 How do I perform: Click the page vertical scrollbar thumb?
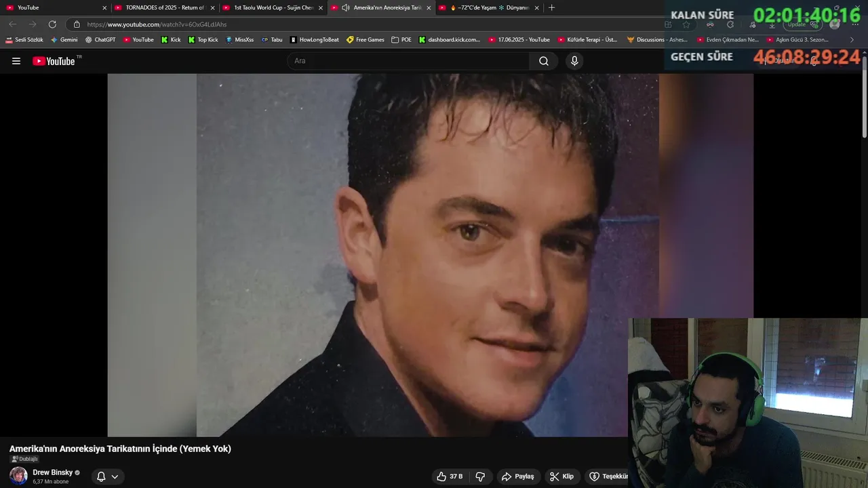tap(865, 97)
